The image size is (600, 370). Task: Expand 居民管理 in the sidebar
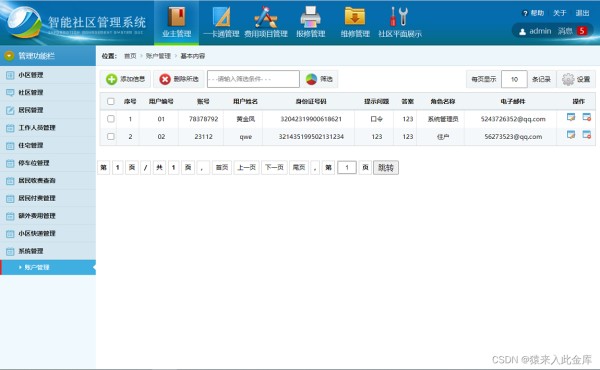48,110
